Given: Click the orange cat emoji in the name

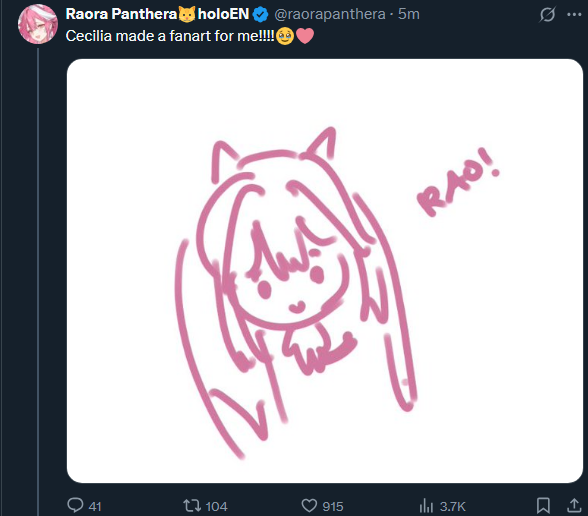Looking at the screenshot, I should point(187,15).
